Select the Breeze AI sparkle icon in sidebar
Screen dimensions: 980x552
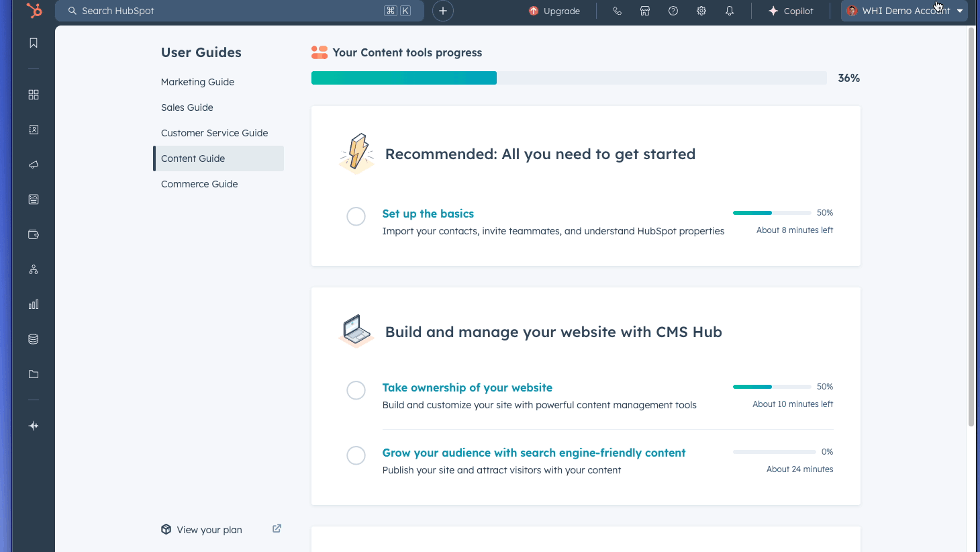33,425
